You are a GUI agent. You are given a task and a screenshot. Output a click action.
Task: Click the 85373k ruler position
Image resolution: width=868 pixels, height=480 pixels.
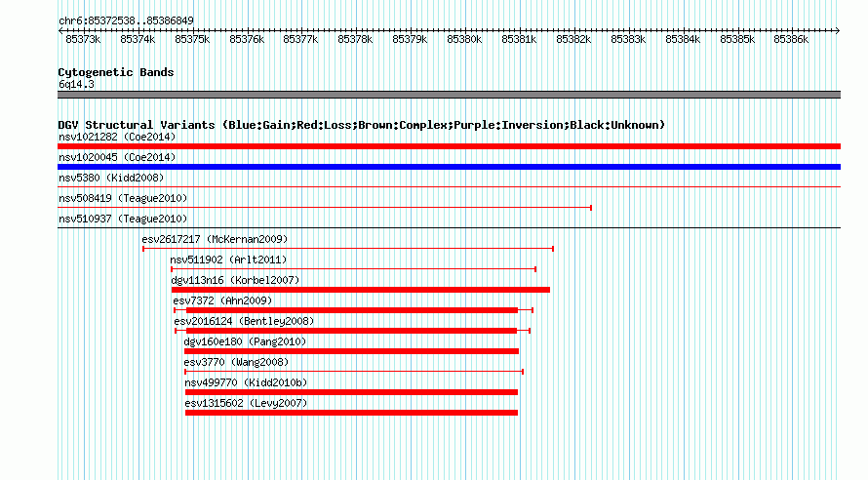click(83, 40)
